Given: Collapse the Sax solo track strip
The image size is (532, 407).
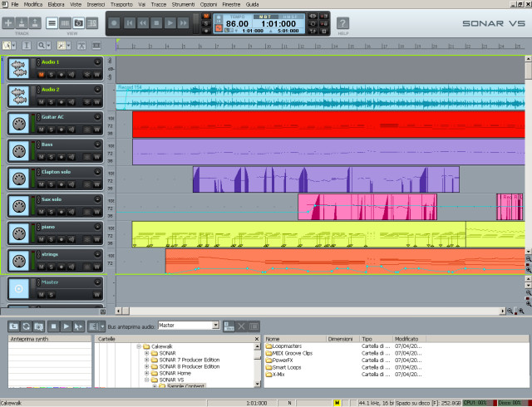Looking at the screenshot, I should (x=97, y=199).
